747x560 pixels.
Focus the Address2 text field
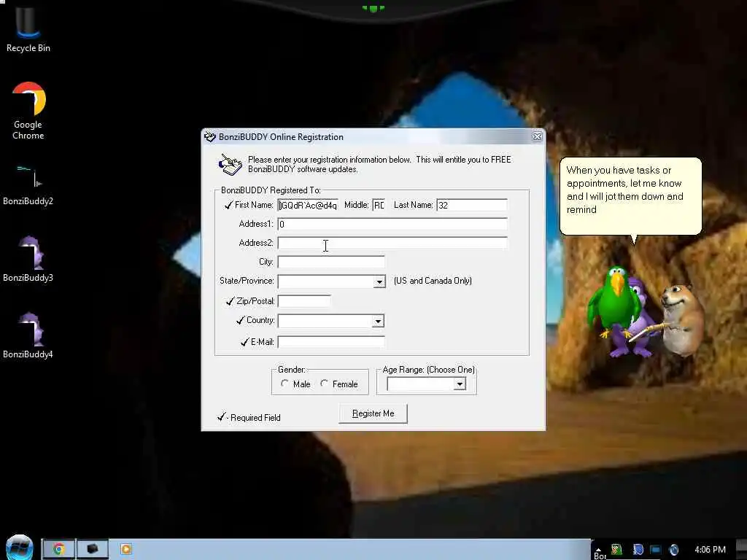click(392, 243)
